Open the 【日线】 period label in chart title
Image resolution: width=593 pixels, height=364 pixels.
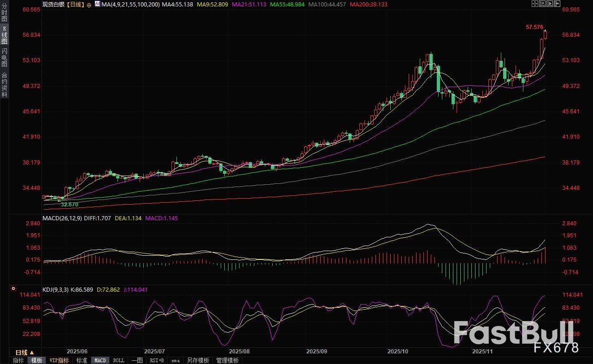[x=75, y=4]
